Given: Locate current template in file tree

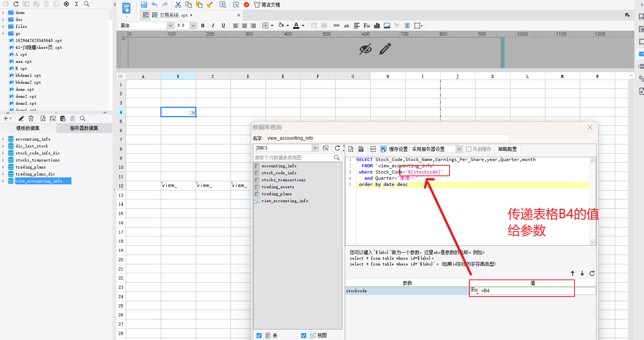Looking at the screenshot, I should pos(66,4).
